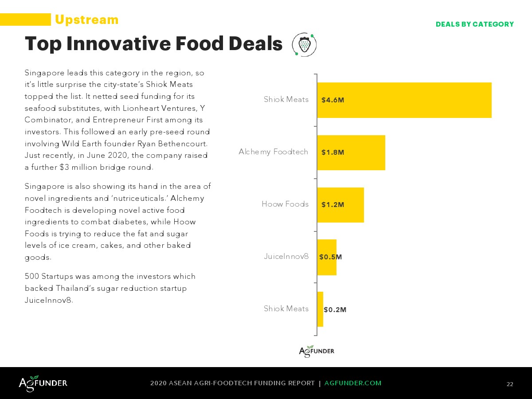Screen dimensions: 532x399
Task: Click page number 22 in the footer
Action: tap(510, 384)
